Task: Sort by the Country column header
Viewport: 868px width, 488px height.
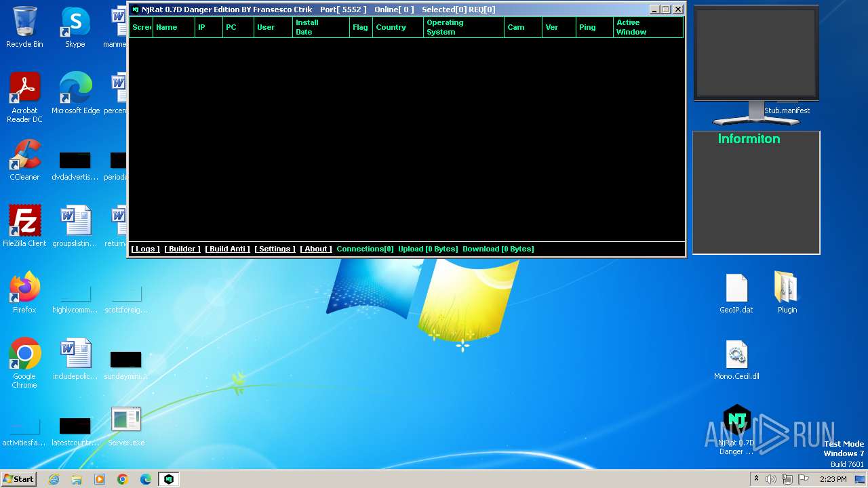Action: (x=398, y=27)
